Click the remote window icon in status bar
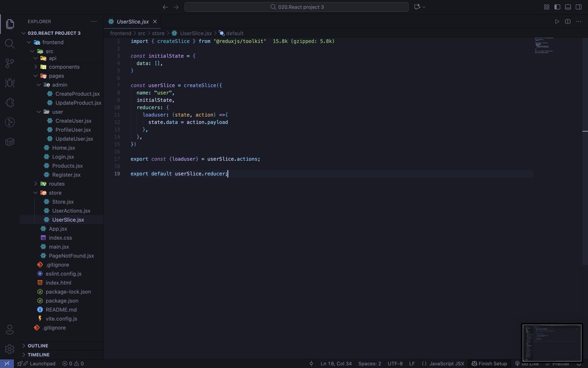 tap(7, 364)
